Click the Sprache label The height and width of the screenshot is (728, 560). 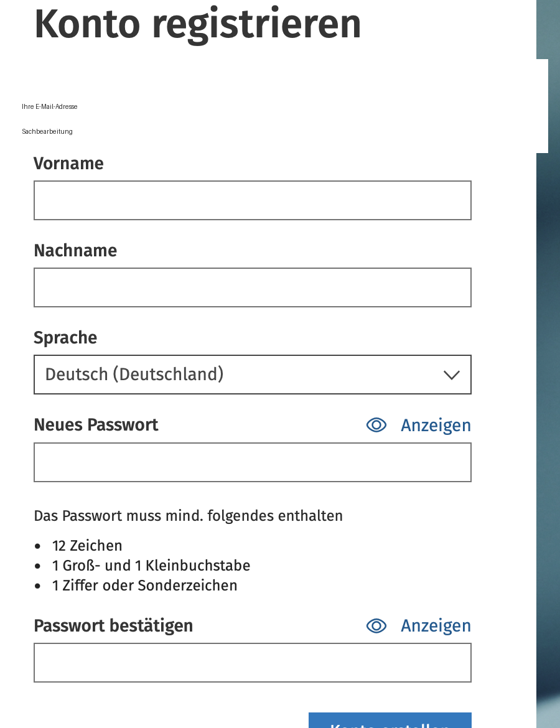[65, 337]
